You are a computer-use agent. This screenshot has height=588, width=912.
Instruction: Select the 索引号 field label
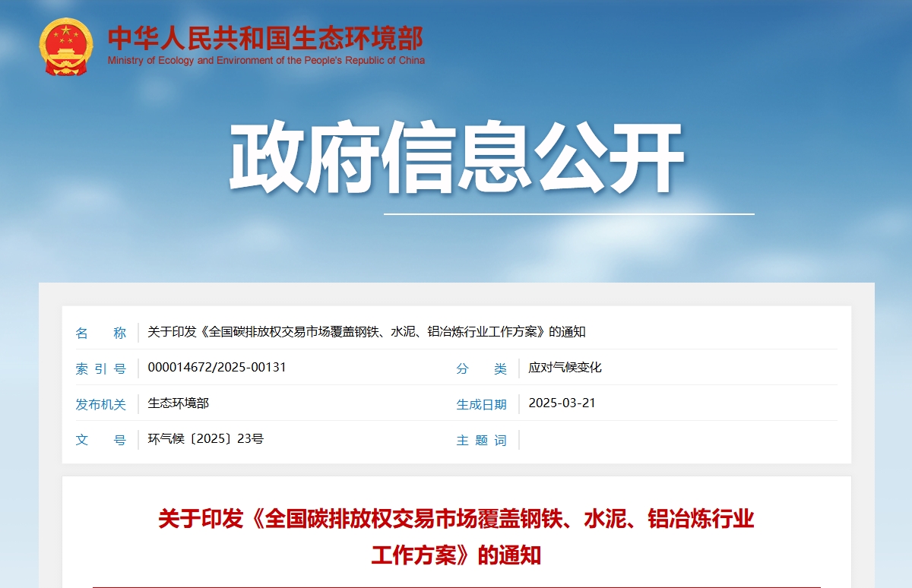(100, 368)
